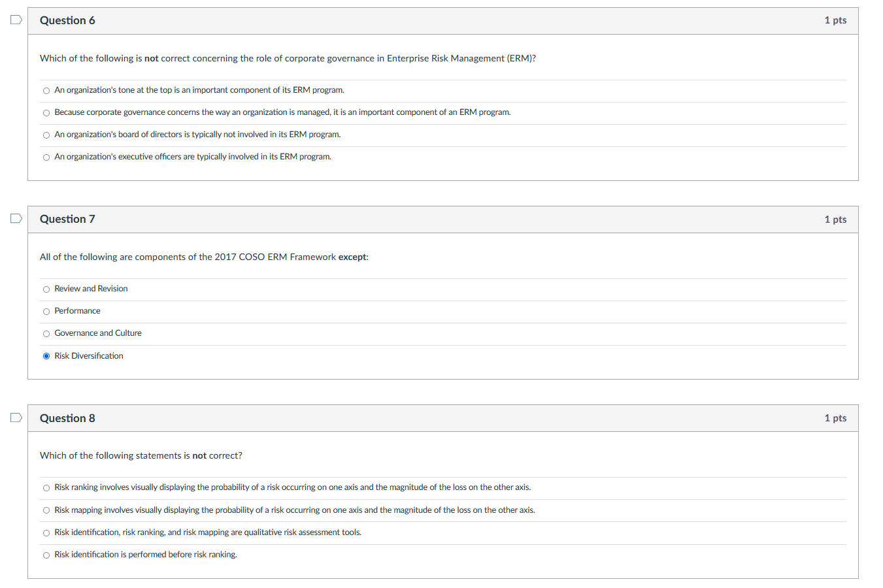This screenshot has height=588, width=883.
Task: Click the selected 'Risk Diversification' radio button
Action: coord(46,356)
